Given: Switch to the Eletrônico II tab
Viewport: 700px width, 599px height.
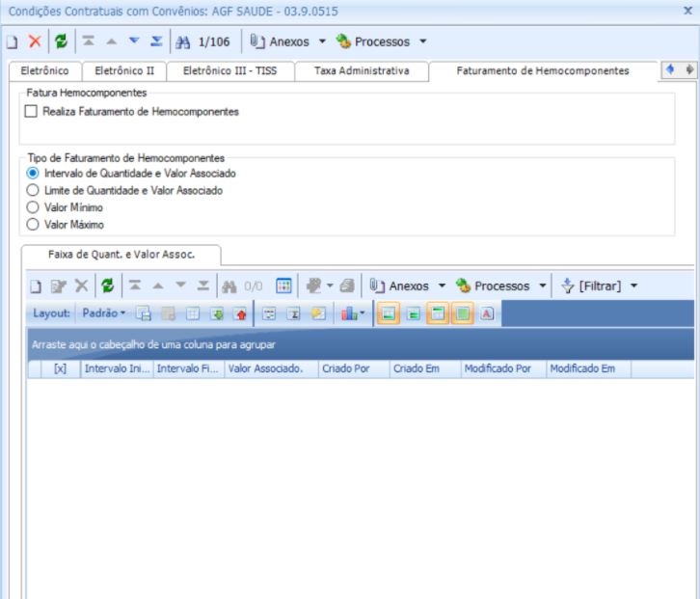Looking at the screenshot, I should tap(124, 71).
